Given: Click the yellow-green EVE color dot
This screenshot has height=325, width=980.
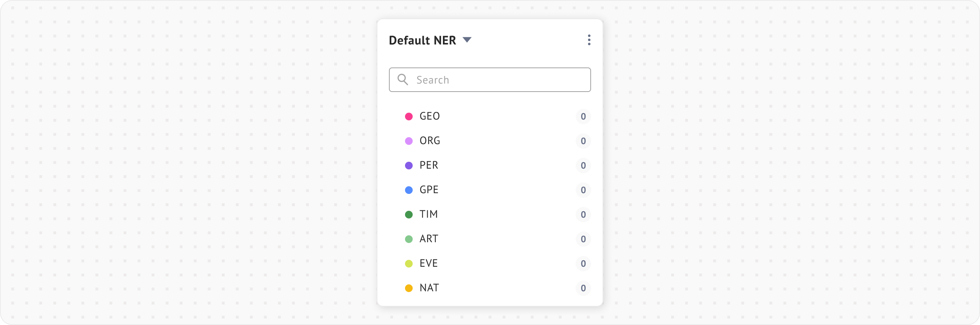Looking at the screenshot, I should click(409, 264).
